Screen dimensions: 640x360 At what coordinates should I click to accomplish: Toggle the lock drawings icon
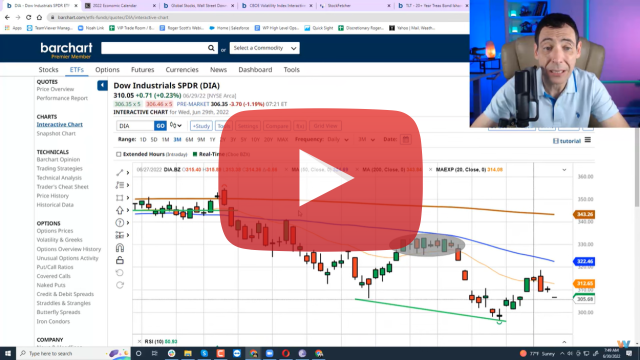point(120,260)
